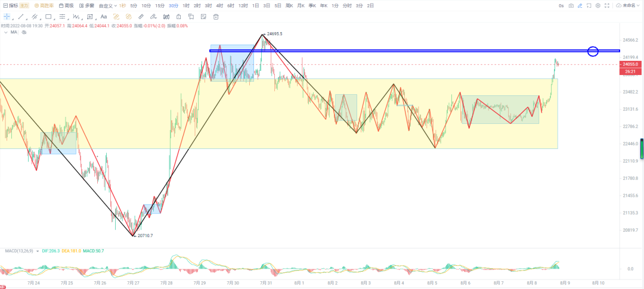
Task: Click the 7月 27 date label
Action: 132,283
